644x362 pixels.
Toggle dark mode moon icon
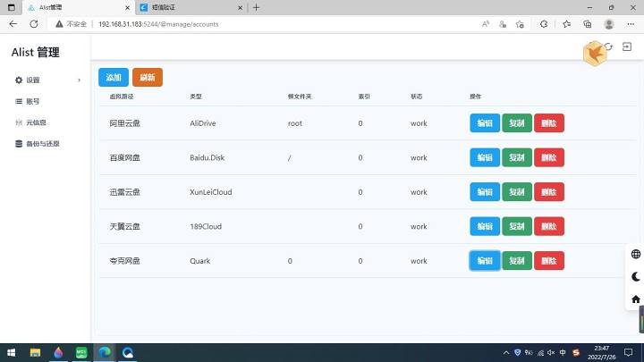point(636,276)
